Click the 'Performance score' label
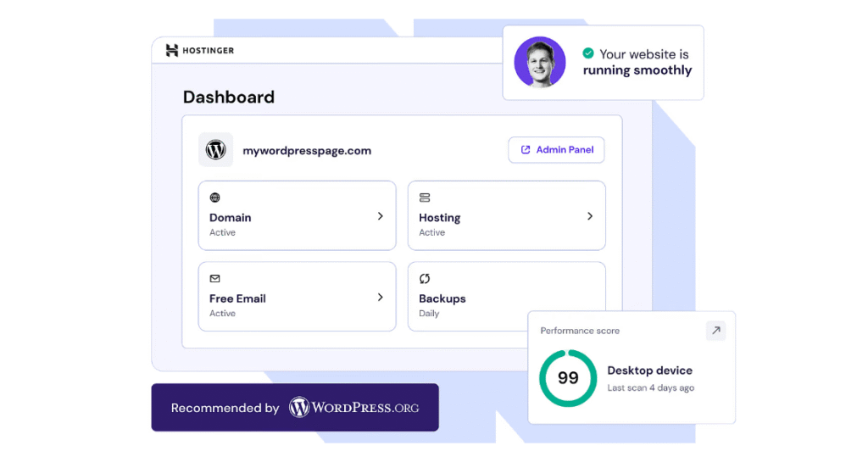 click(580, 331)
